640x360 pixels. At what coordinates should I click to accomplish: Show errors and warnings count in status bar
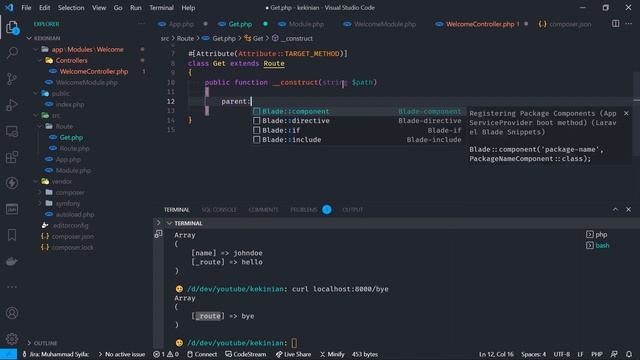166,354
